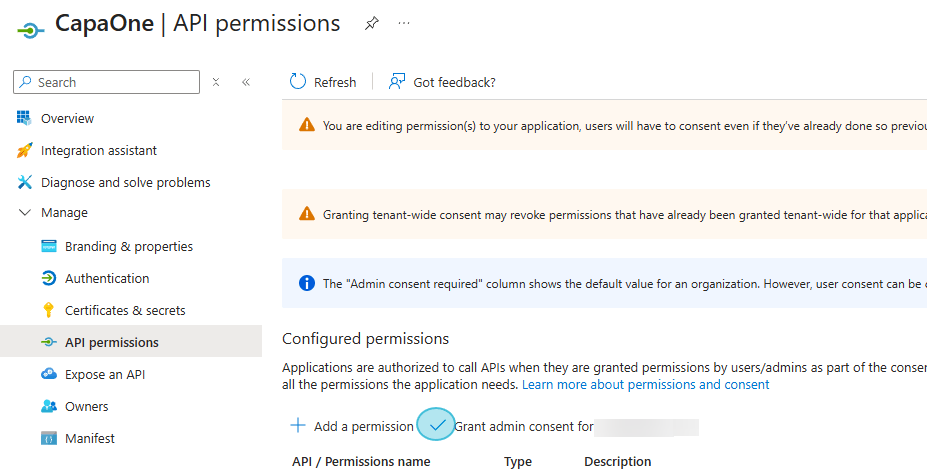Click the Certificates & secrets key icon
This screenshot has height=474, width=927.
tap(49, 310)
